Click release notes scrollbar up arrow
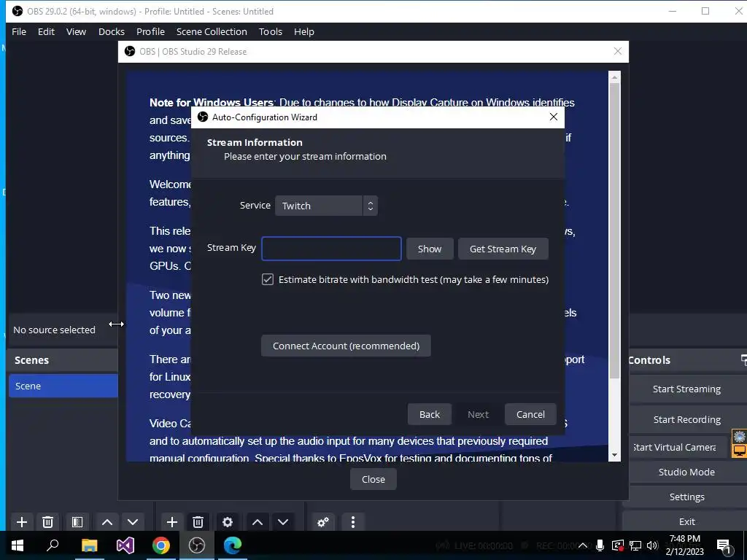Screen dimensions: 747x560 (614, 77)
